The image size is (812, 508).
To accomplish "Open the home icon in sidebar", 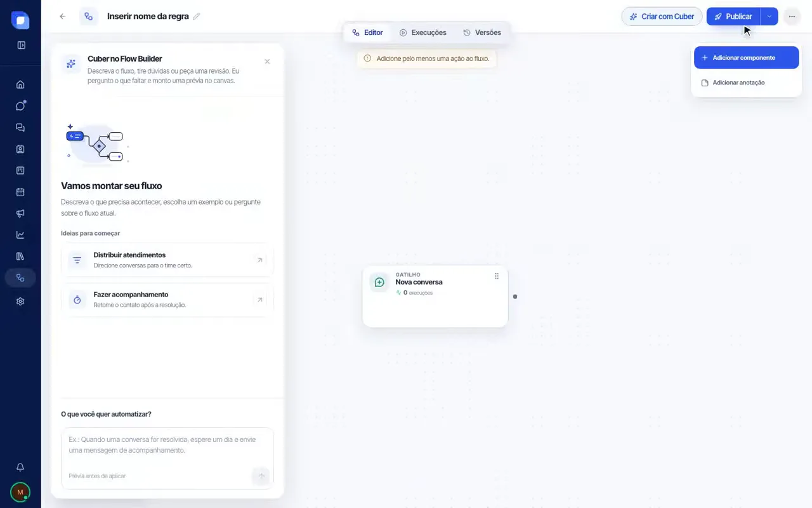I will coord(20,84).
